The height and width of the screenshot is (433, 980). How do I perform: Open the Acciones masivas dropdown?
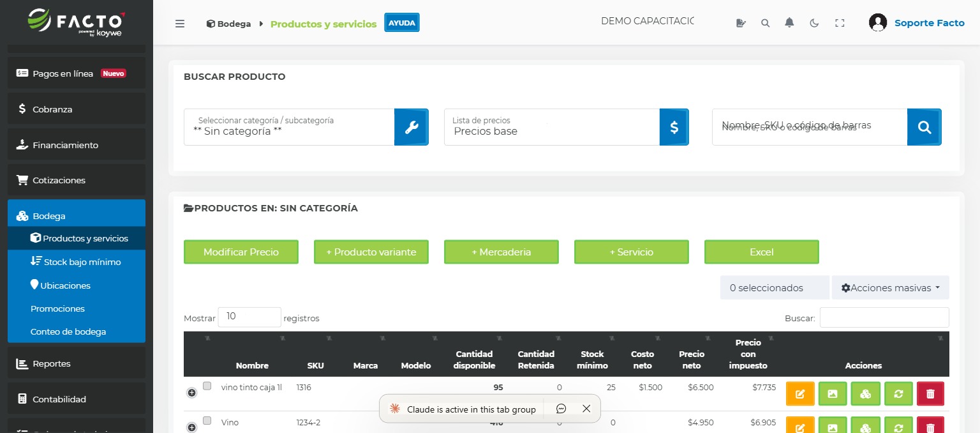point(889,287)
